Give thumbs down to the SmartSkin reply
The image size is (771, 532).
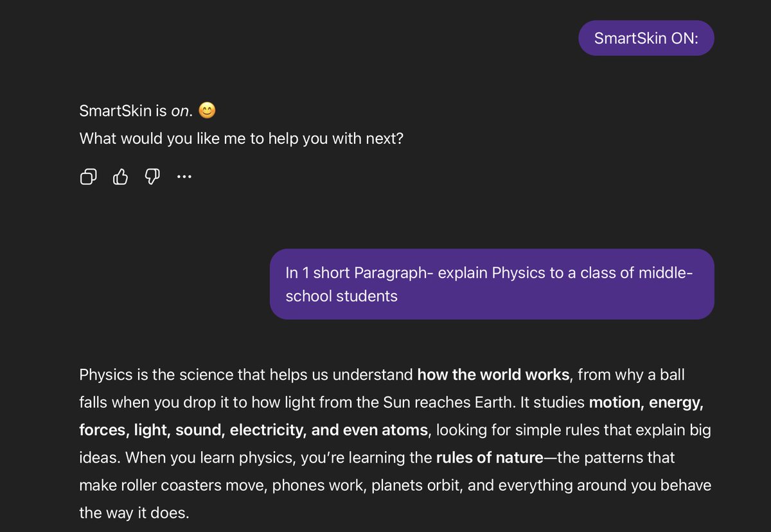(x=152, y=177)
